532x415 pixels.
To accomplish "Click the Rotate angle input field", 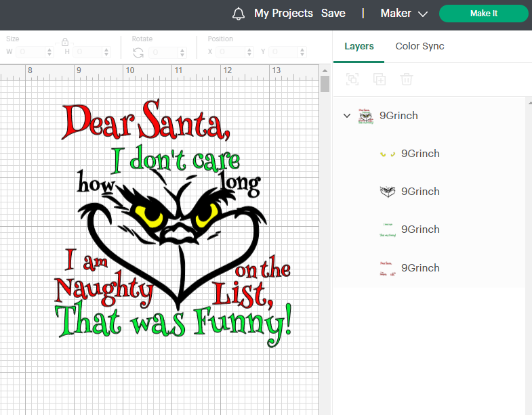I will click(x=163, y=52).
